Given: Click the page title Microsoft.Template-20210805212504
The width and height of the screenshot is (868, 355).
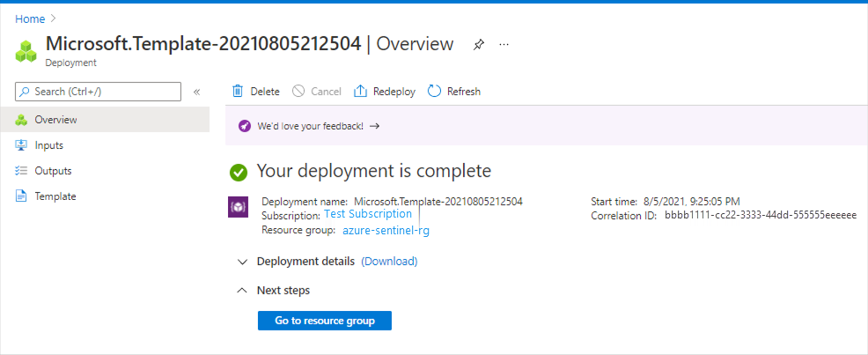Looking at the screenshot, I should click(x=203, y=44).
